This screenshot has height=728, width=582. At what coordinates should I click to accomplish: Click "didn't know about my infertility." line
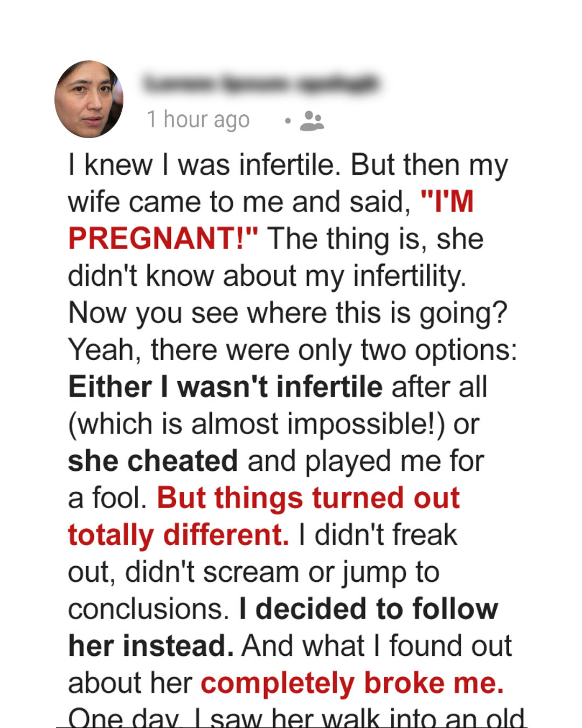pos(267,276)
